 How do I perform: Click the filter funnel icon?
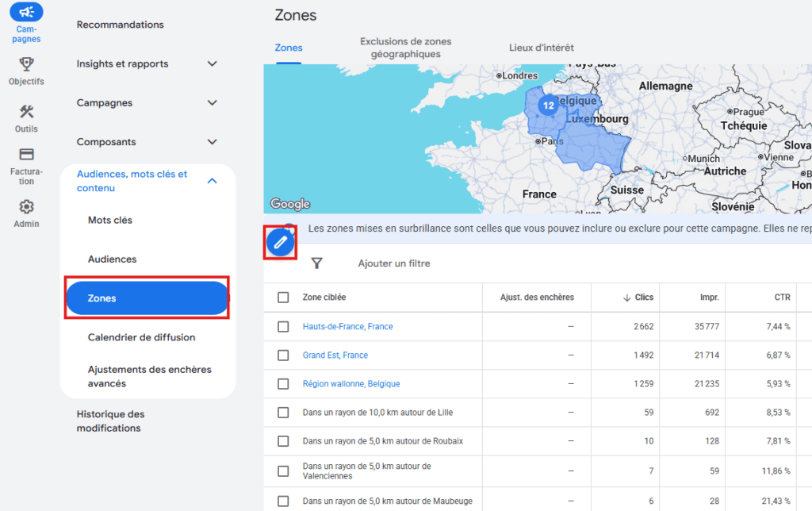coord(317,263)
